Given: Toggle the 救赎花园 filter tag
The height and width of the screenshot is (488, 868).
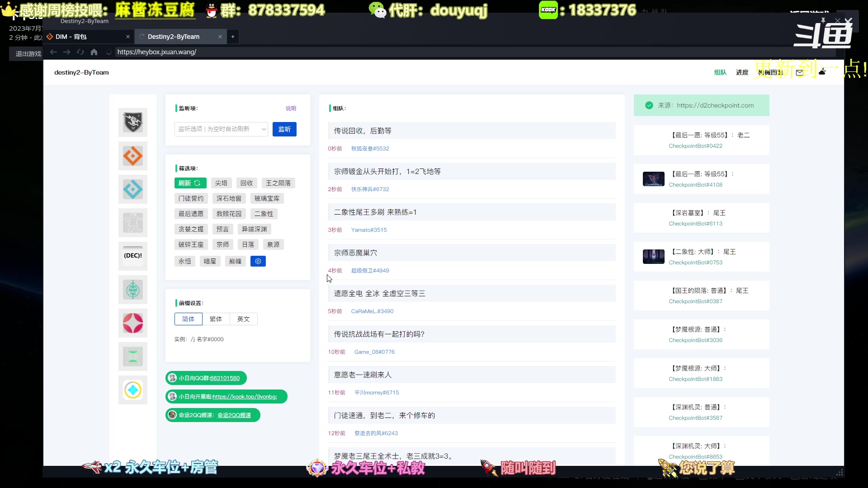Looking at the screenshot, I should click(229, 214).
